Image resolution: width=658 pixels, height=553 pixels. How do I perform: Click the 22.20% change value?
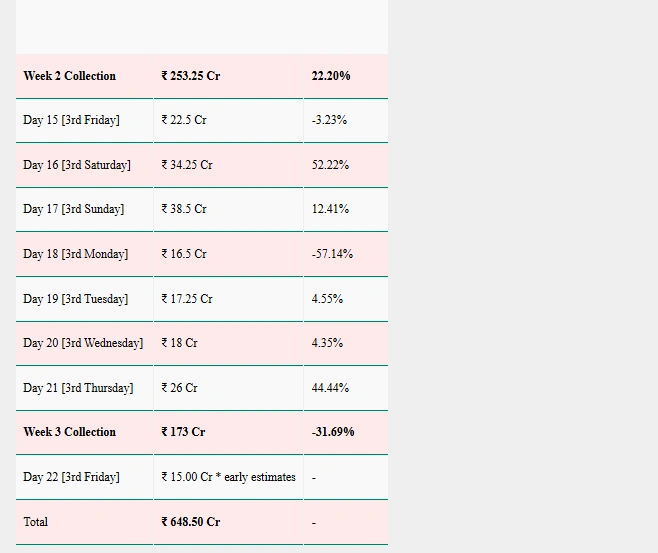point(331,76)
